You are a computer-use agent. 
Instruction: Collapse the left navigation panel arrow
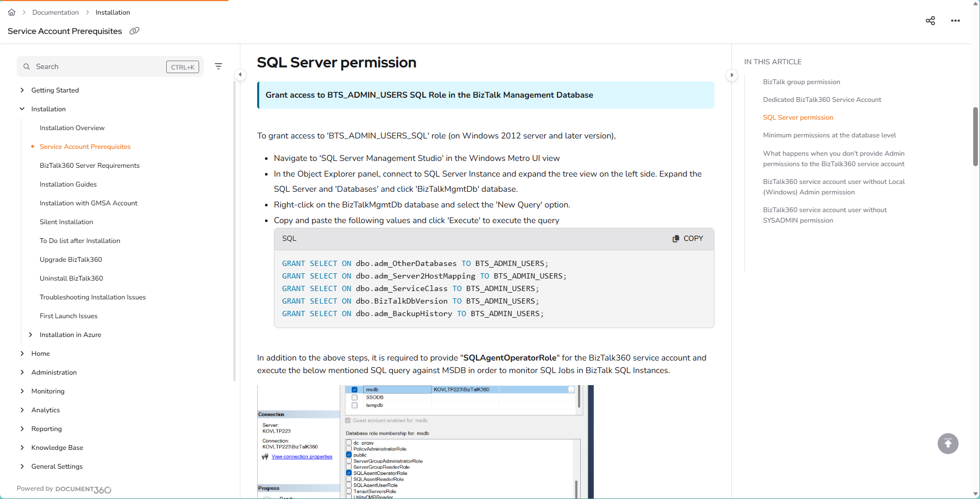240,75
